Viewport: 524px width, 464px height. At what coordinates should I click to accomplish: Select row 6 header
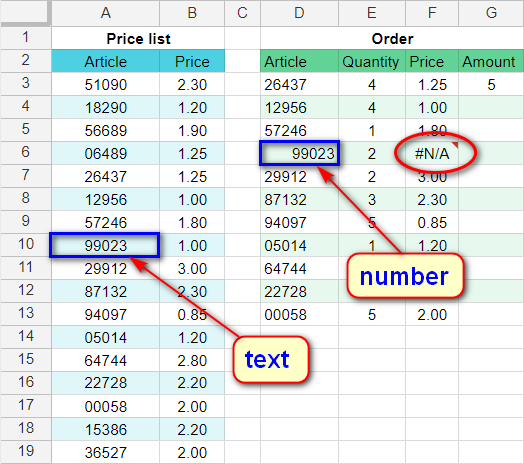coord(25,153)
